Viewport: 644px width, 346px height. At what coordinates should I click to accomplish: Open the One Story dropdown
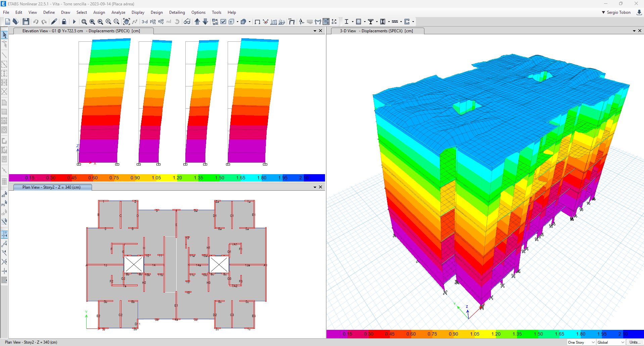pyautogui.click(x=581, y=342)
